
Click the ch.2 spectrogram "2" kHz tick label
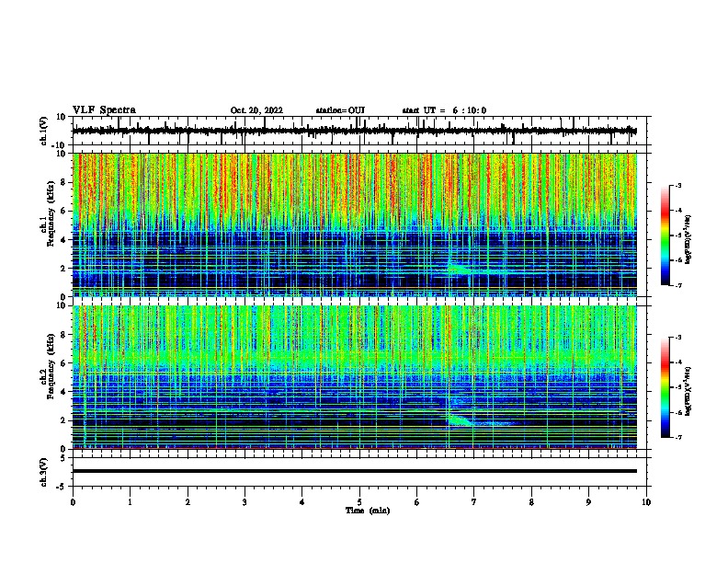click(x=63, y=420)
